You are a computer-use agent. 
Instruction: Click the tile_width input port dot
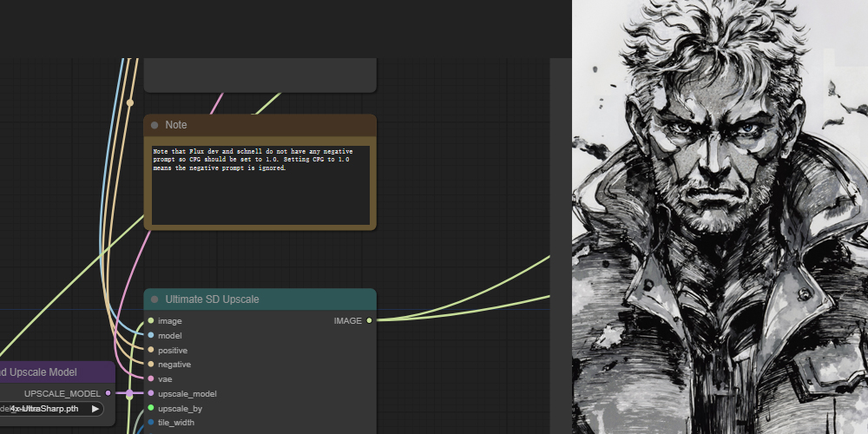point(150,423)
